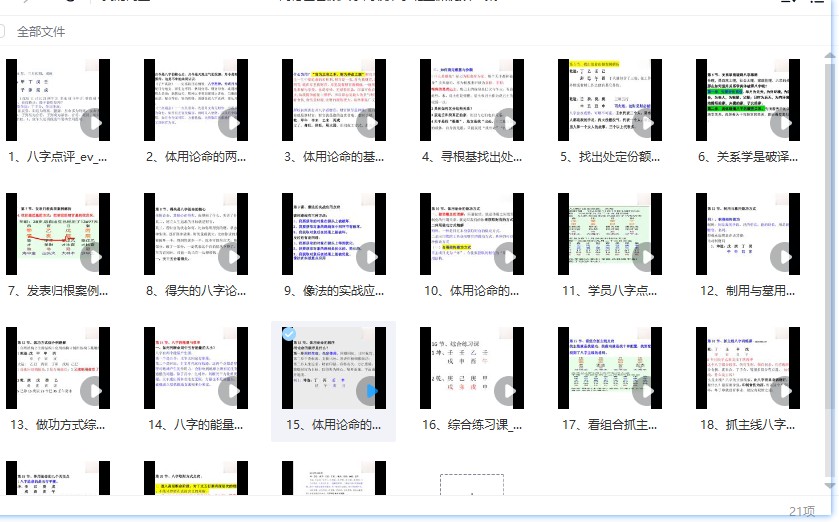839x522 pixels.
Task: Select file name 4、寻根基找出处...
Action: pyautogui.click(x=472, y=157)
